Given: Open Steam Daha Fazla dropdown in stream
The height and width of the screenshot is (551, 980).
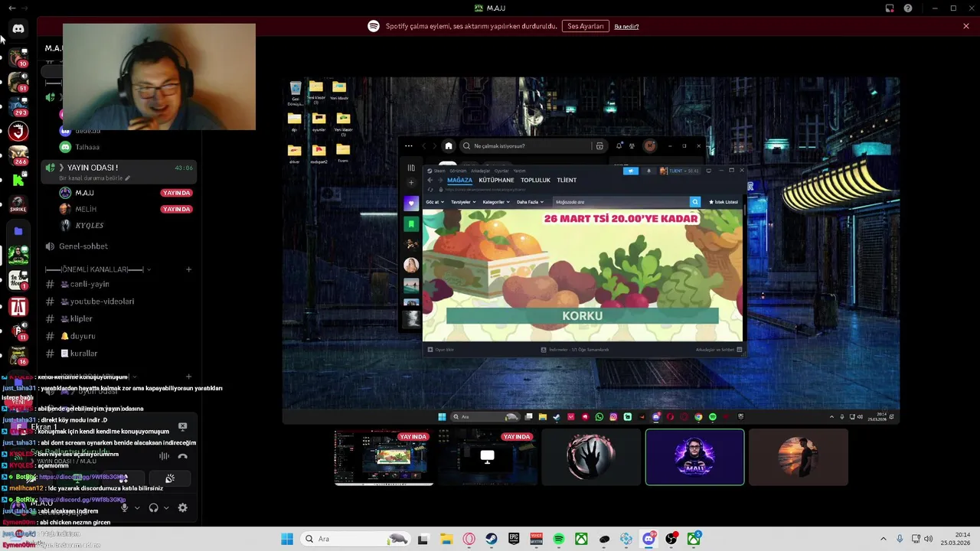Looking at the screenshot, I should click(x=530, y=202).
